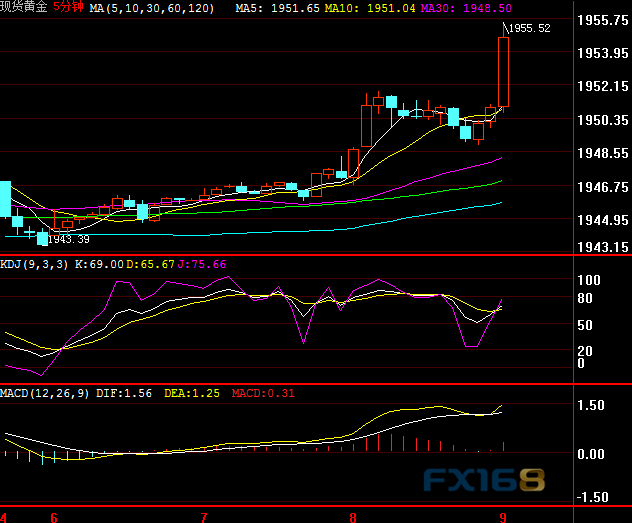Screen dimensions: 632x523
Task: Click the 1944.95 price axis label
Action: coord(603,220)
